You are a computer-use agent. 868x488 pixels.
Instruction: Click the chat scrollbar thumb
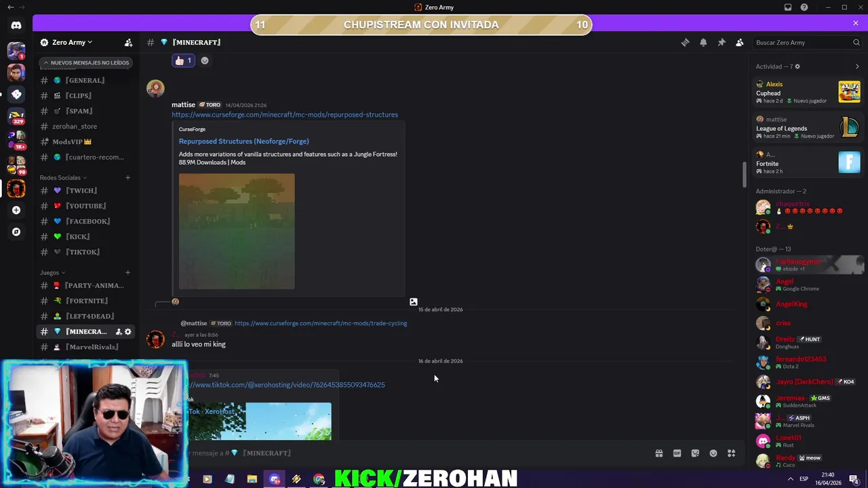click(x=744, y=175)
